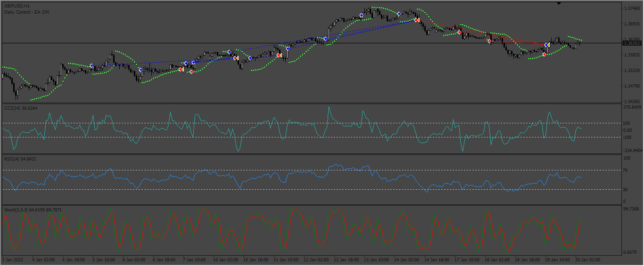This screenshot has width=644, height=266.
Task: Click the Daily Control - EA ON text
Action: tap(26, 12)
